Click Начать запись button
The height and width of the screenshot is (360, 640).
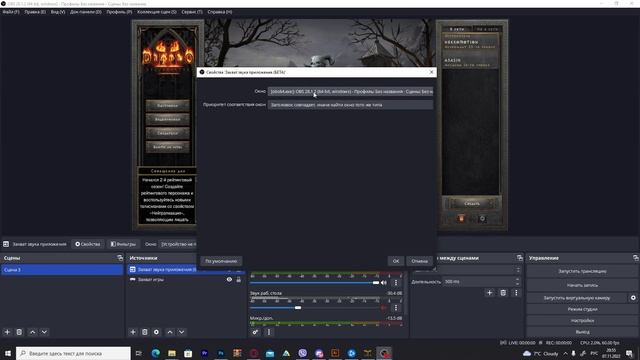[582, 285]
